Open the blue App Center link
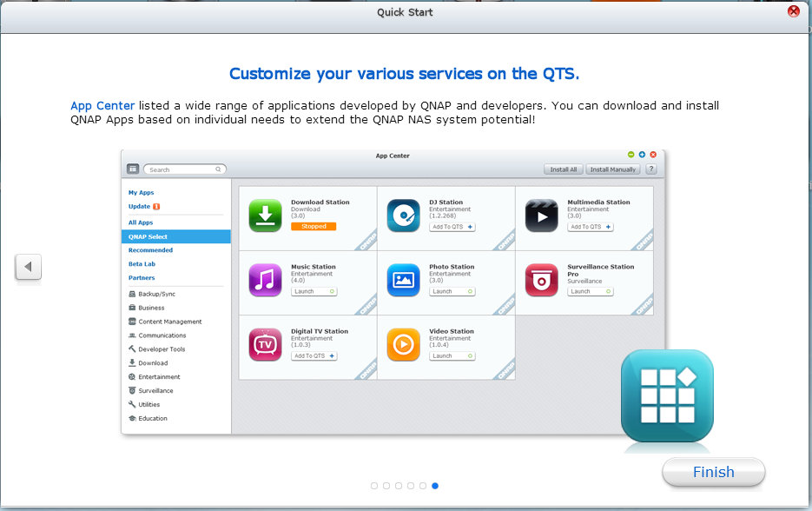 point(102,106)
